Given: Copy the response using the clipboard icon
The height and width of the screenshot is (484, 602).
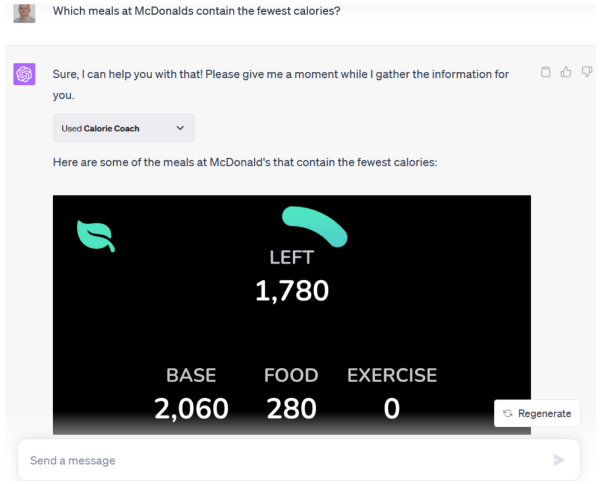Looking at the screenshot, I should pos(546,72).
